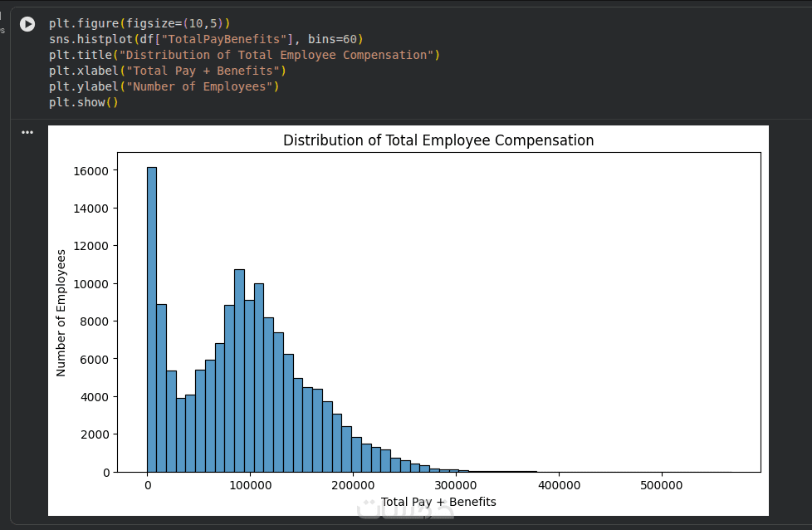This screenshot has height=530, width=812.
Task: Place cursor on the sns.histplot line
Action: [x=205, y=39]
